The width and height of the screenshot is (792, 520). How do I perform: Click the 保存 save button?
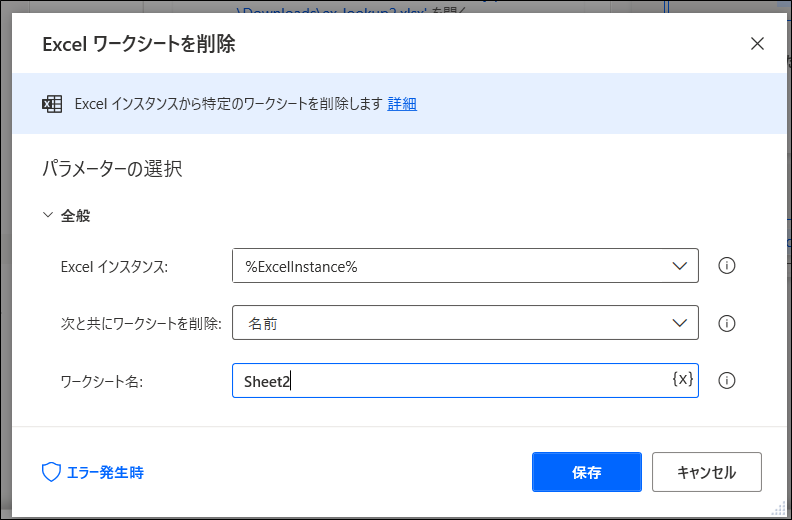tap(586, 472)
